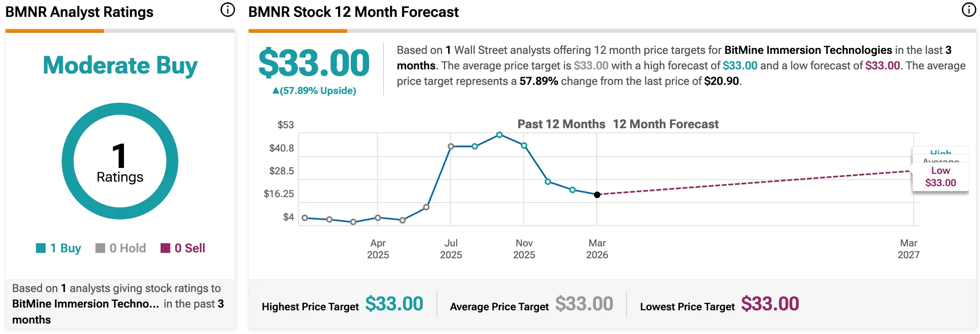This screenshot has width=980, height=334.
Task: Select the teal Buy legend square
Action: click(x=41, y=248)
